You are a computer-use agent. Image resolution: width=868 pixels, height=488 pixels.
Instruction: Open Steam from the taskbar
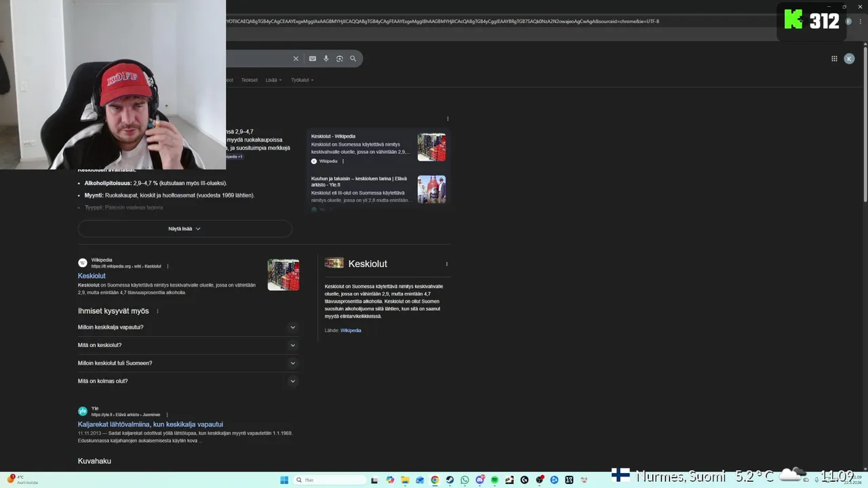pos(450,480)
